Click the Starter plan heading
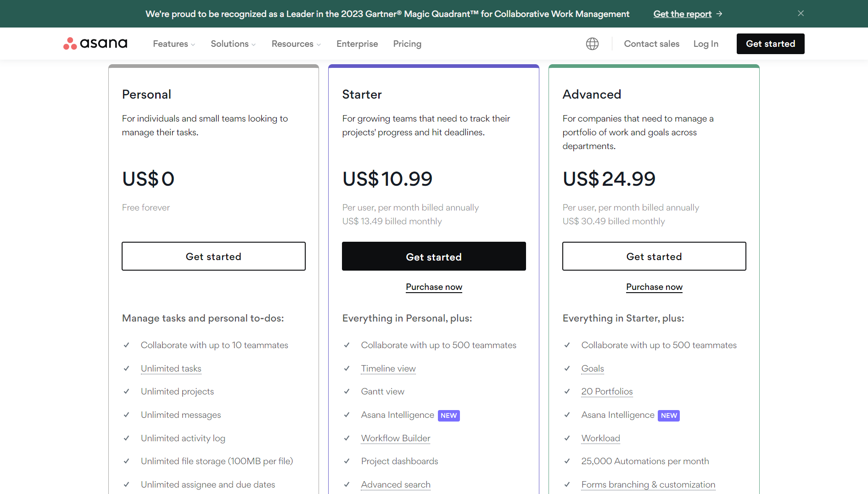This screenshot has height=494, width=868. point(362,94)
